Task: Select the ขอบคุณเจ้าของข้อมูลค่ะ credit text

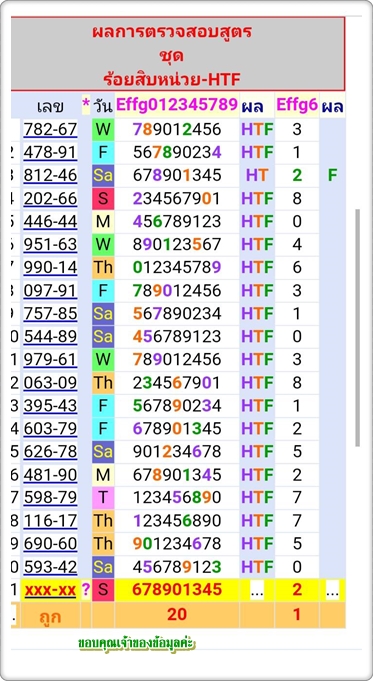Action: (137, 644)
